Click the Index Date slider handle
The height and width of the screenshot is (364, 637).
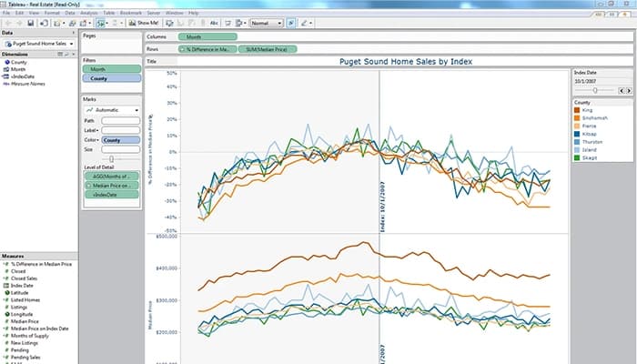(x=594, y=90)
